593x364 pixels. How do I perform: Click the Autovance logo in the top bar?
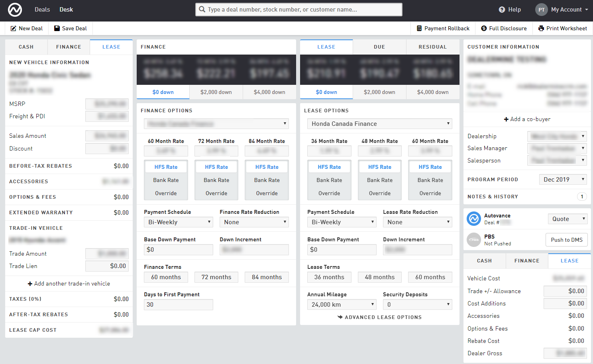click(15, 10)
